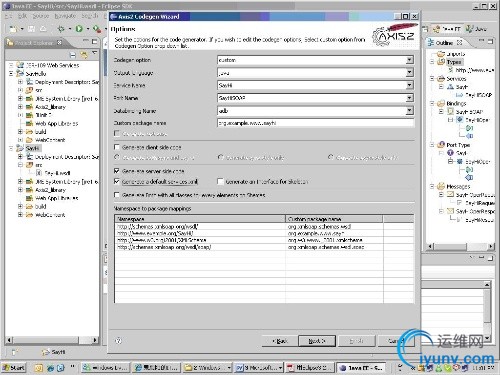Click Collapse All icon in Project Explorer
500x375 pixels.
pyautogui.click(x=72, y=55)
